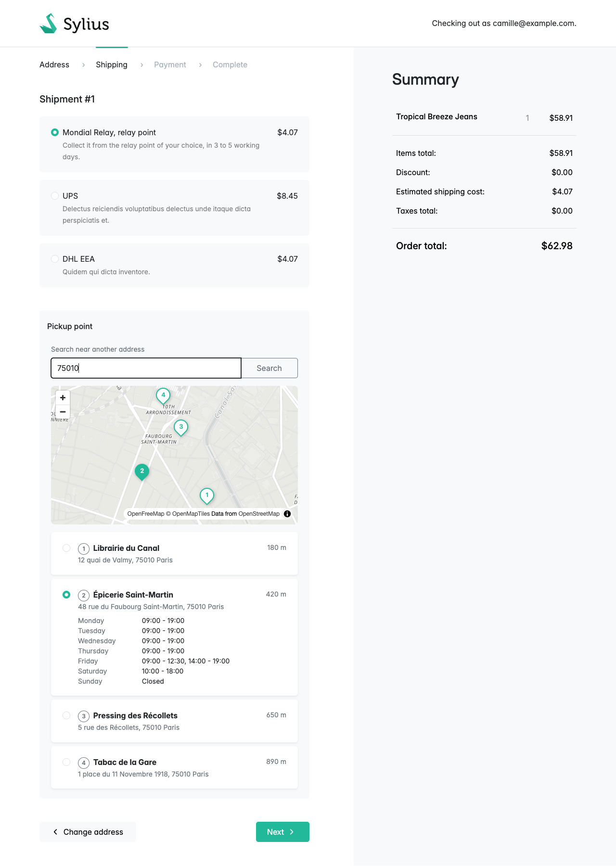Open the OpenFreeMap attribution link
This screenshot has height=866, width=616.
(x=146, y=514)
